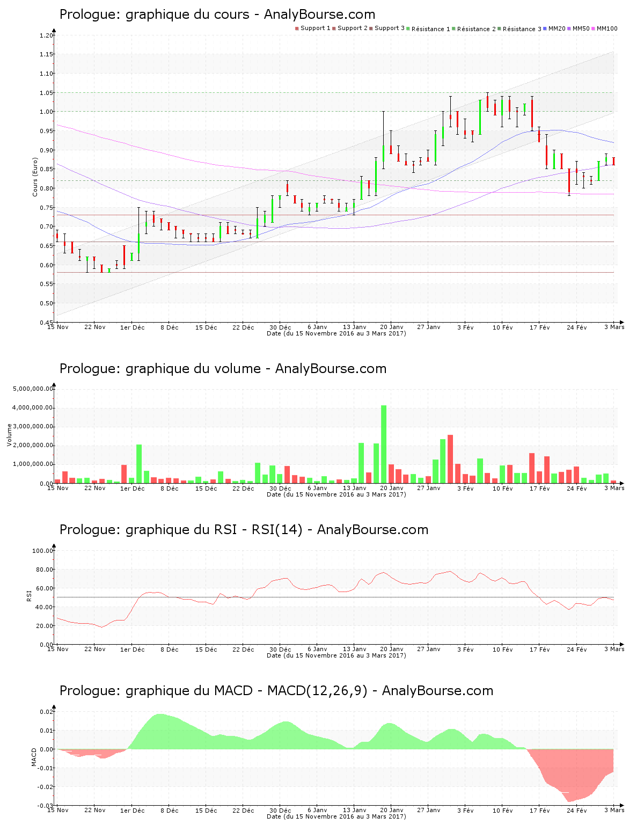Click the 0.80 value on price axis

tap(46, 188)
